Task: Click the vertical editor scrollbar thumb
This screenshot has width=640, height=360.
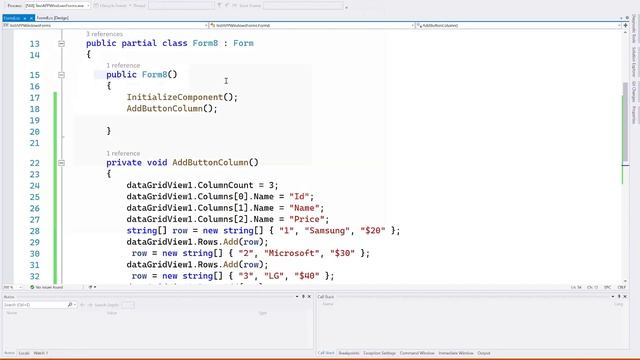Action: click(x=625, y=122)
